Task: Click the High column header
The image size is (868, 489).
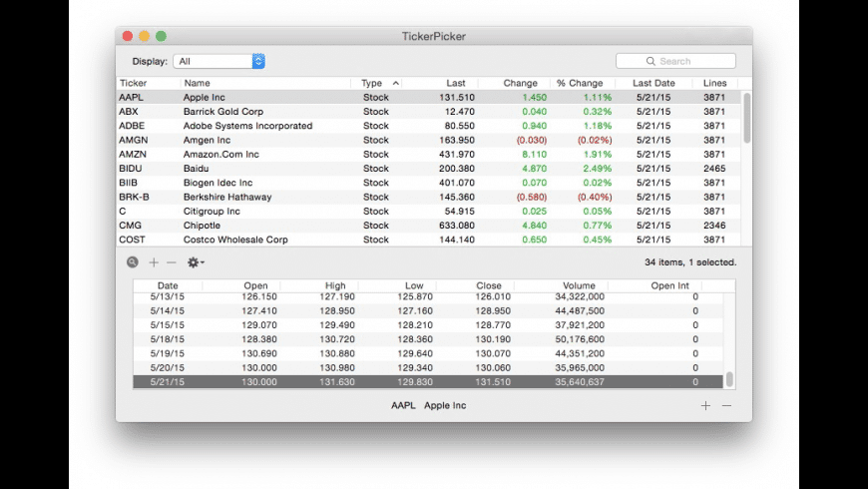Action: (x=335, y=285)
